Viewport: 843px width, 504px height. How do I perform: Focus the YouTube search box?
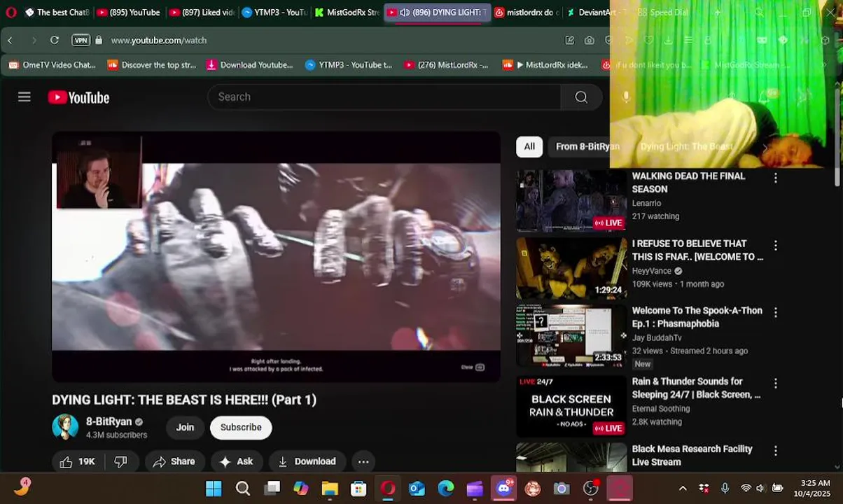(x=384, y=97)
